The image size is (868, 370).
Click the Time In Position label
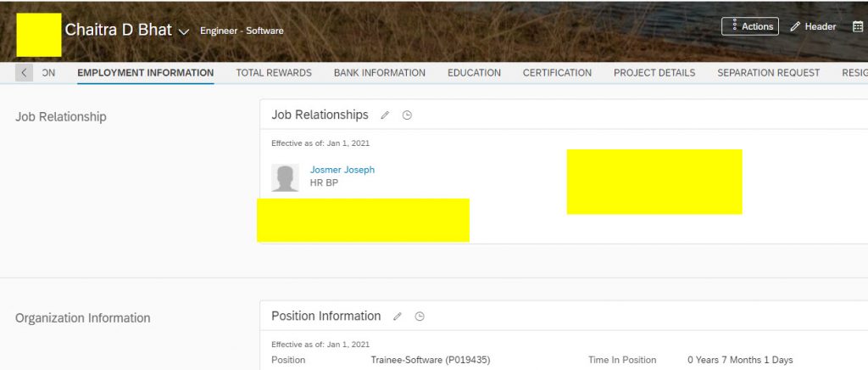622,360
